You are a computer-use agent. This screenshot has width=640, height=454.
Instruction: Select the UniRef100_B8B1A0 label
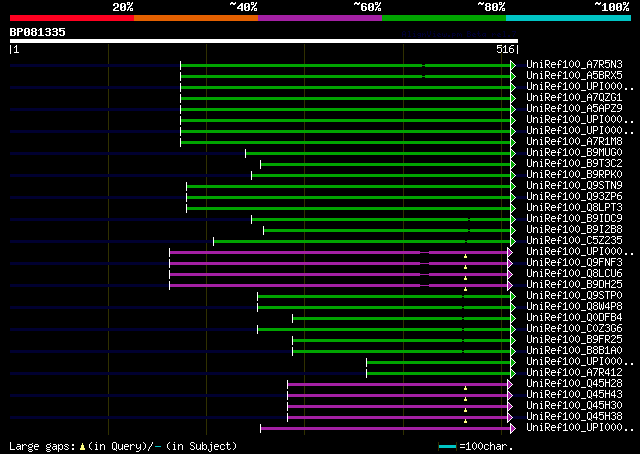click(x=574, y=351)
